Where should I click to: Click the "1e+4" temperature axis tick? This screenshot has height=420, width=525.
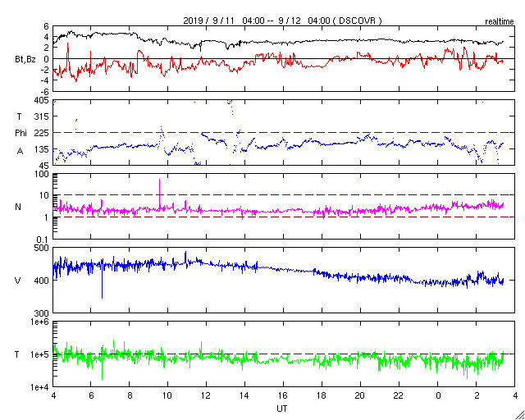[40, 387]
